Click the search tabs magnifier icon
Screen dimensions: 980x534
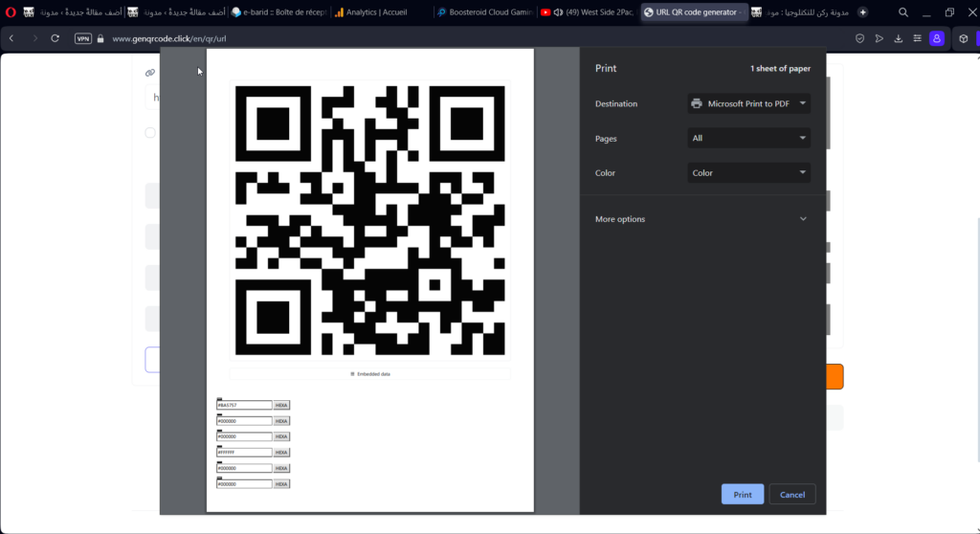point(903,11)
